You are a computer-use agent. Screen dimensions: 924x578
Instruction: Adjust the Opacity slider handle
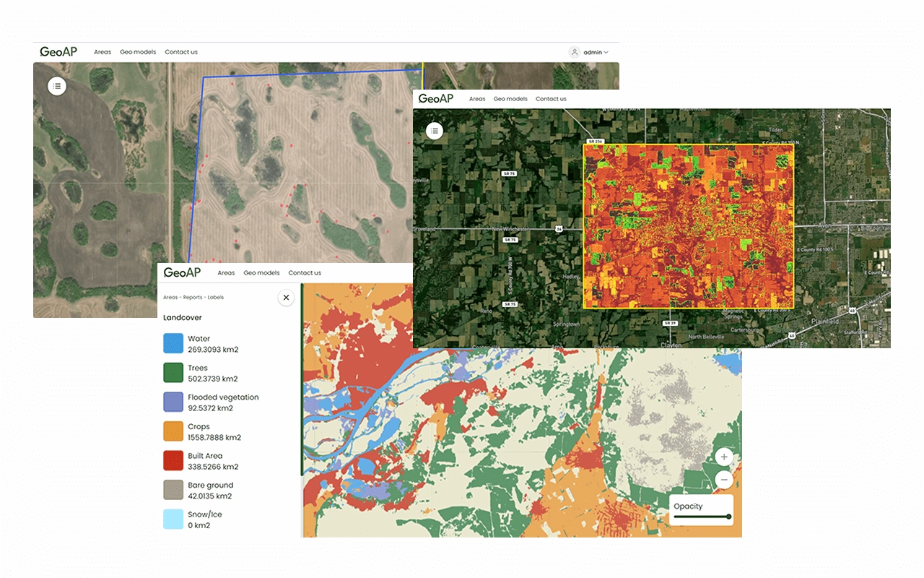[729, 517]
